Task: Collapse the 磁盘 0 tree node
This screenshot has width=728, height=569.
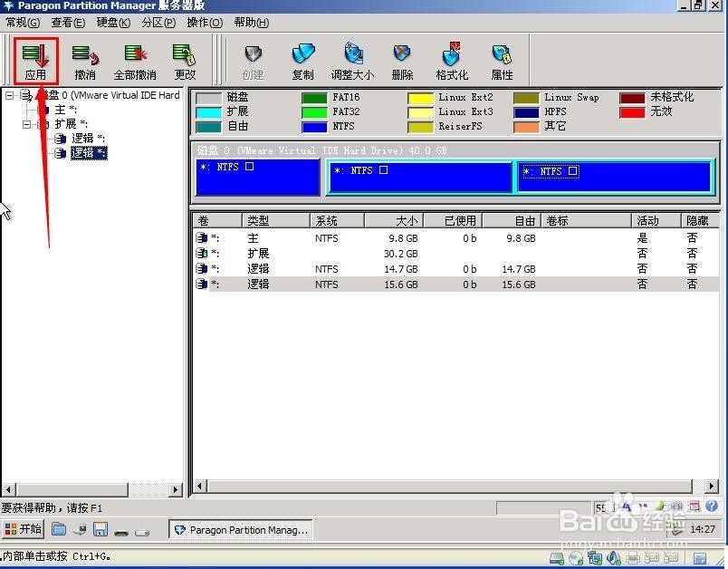Action: [9, 95]
